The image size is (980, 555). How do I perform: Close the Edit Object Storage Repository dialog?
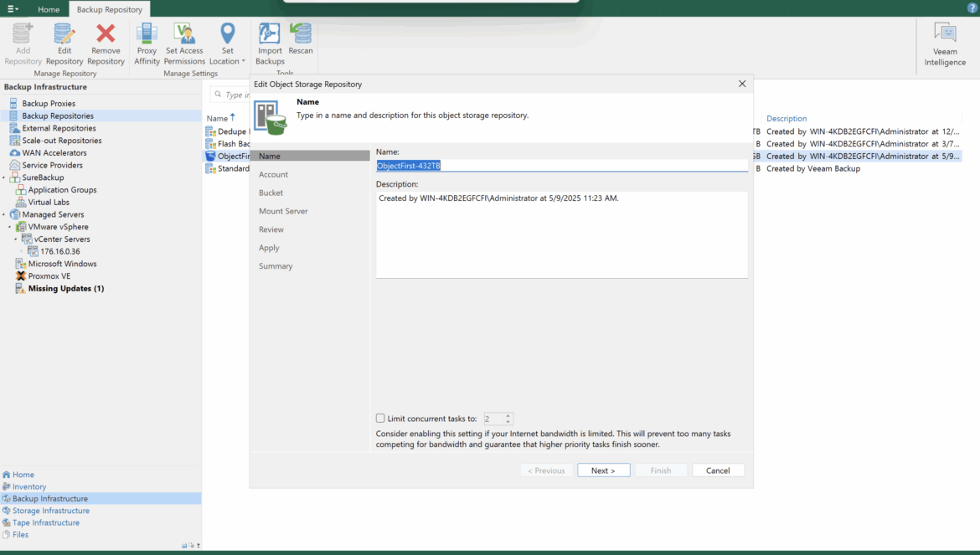pos(742,84)
